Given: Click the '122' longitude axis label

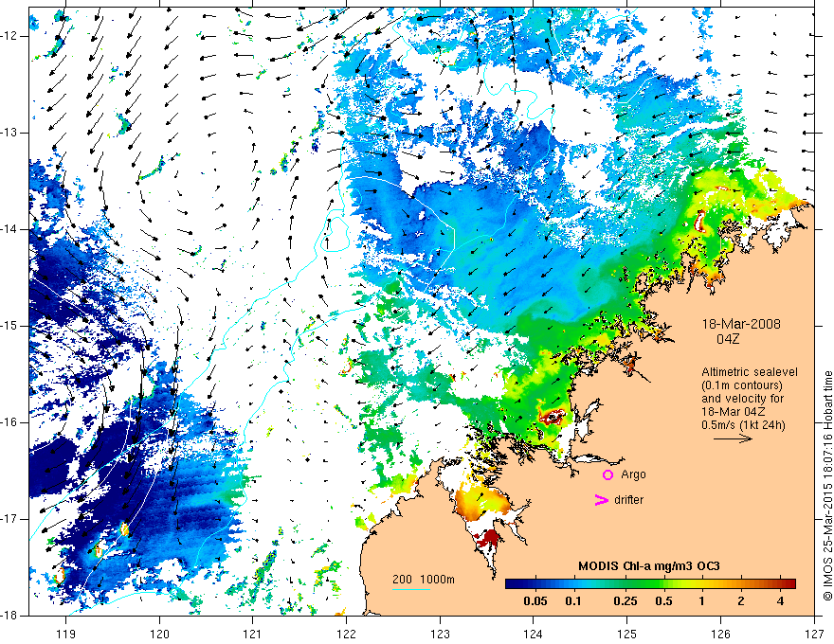Looking at the screenshot, I should [x=346, y=634].
